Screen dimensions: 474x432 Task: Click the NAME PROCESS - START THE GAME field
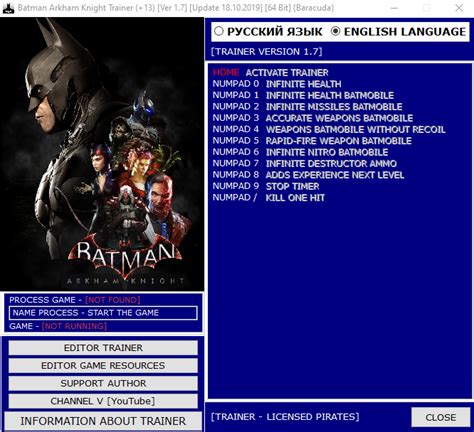click(x=103, y=313)
